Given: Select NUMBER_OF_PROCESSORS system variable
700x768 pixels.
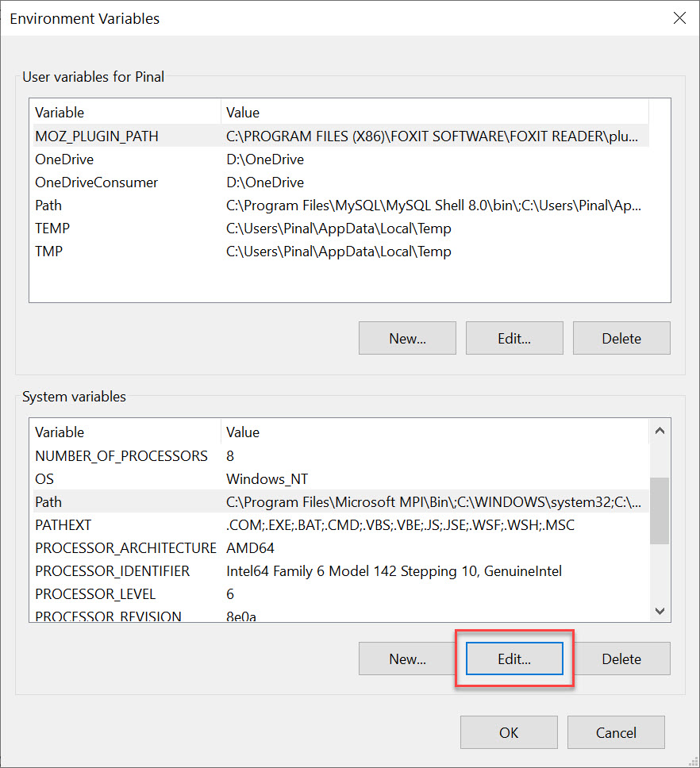Looking at the screenshot, I should [x=341, y=455].
